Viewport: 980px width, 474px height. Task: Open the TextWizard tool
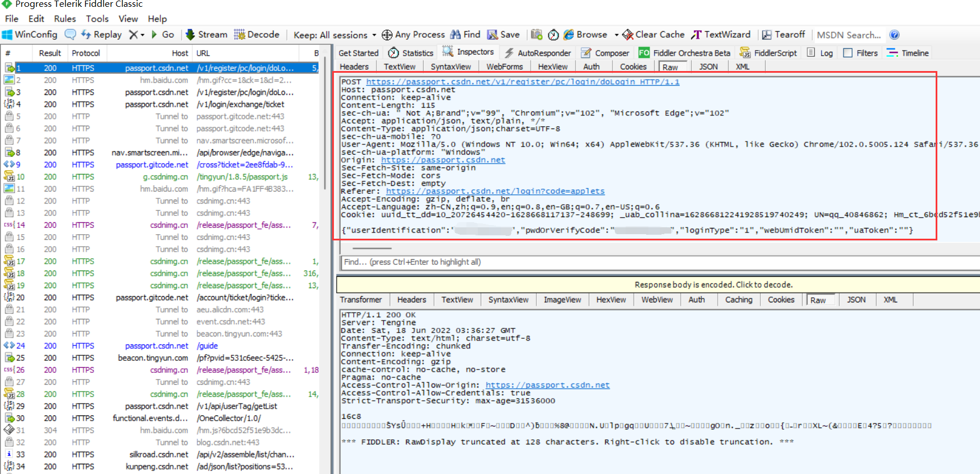(x=721, y=35)
